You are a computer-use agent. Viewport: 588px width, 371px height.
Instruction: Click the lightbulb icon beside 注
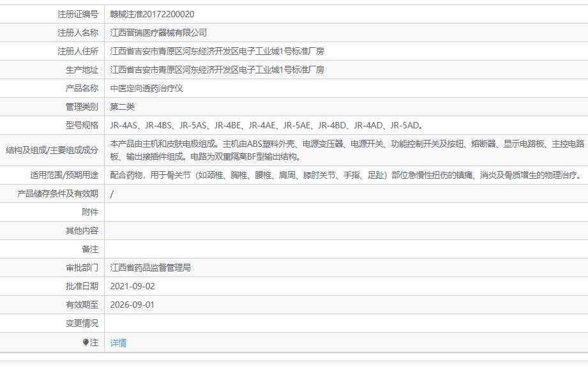tap(86, 342)
